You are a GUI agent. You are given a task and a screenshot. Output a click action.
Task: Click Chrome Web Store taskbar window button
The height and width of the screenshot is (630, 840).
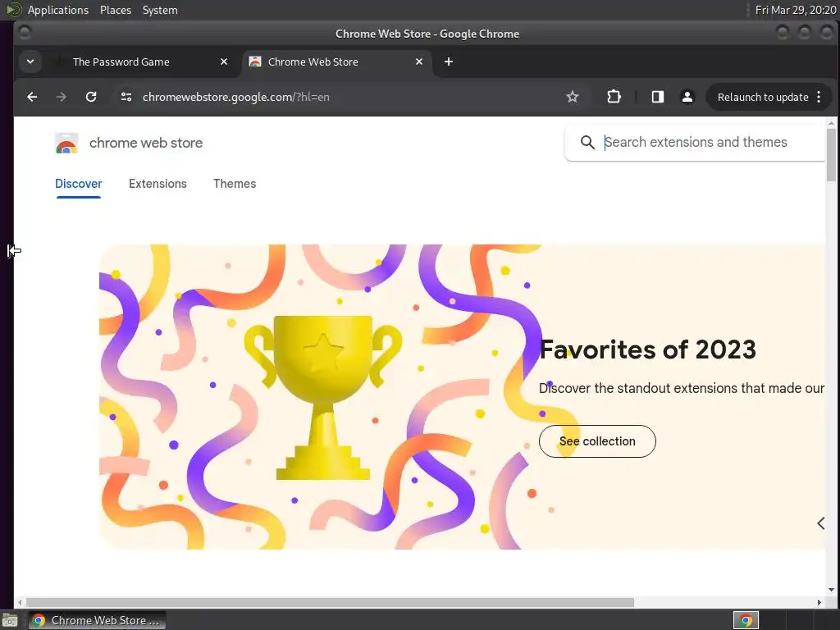pos(97,620)
